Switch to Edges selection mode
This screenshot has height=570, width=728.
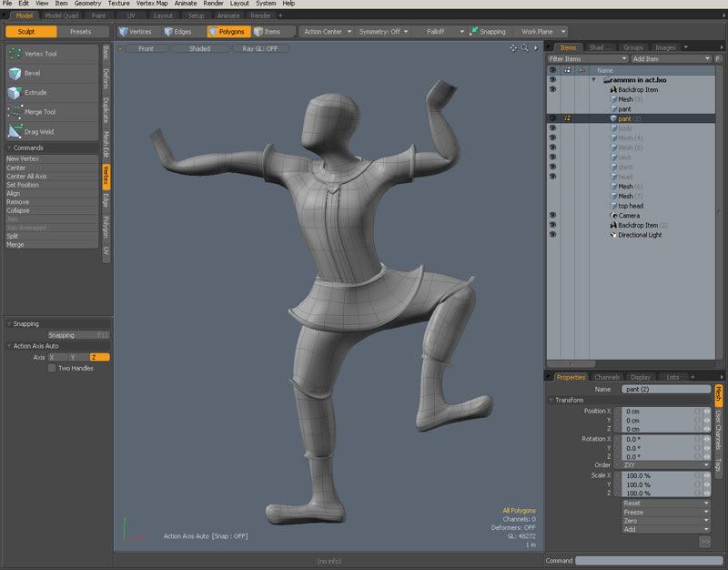(177, 32)
